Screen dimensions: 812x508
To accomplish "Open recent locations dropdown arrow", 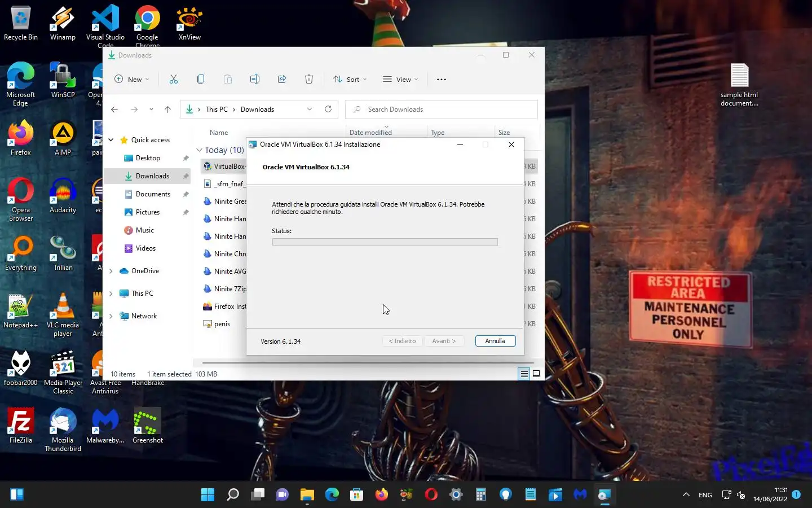I will [x=151, y=110].
